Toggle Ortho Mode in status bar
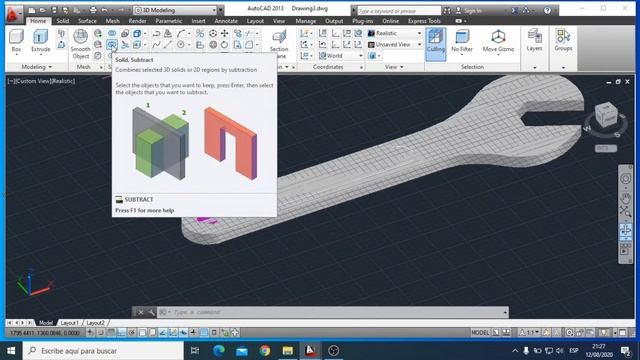The image size is (640, 360). (121, 333)
